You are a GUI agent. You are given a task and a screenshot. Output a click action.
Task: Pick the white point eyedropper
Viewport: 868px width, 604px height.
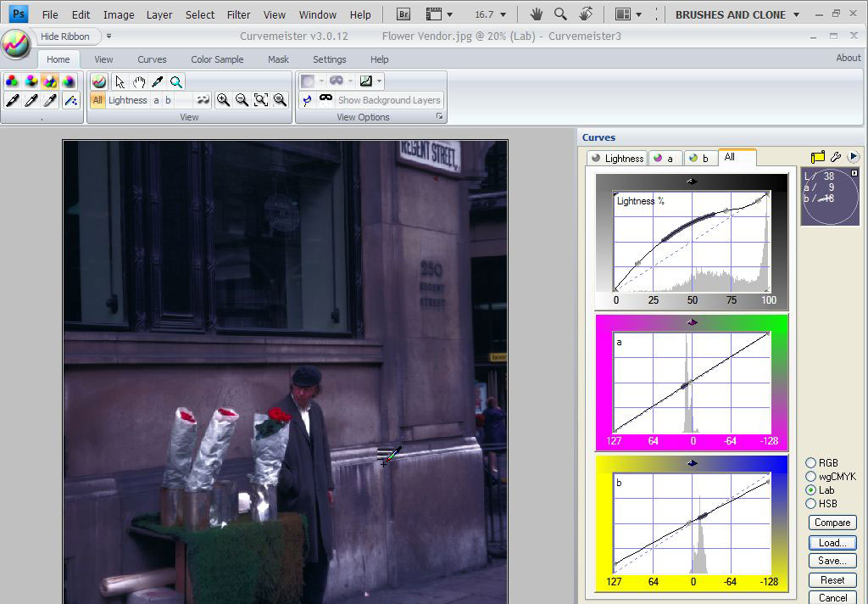[31, 100]
